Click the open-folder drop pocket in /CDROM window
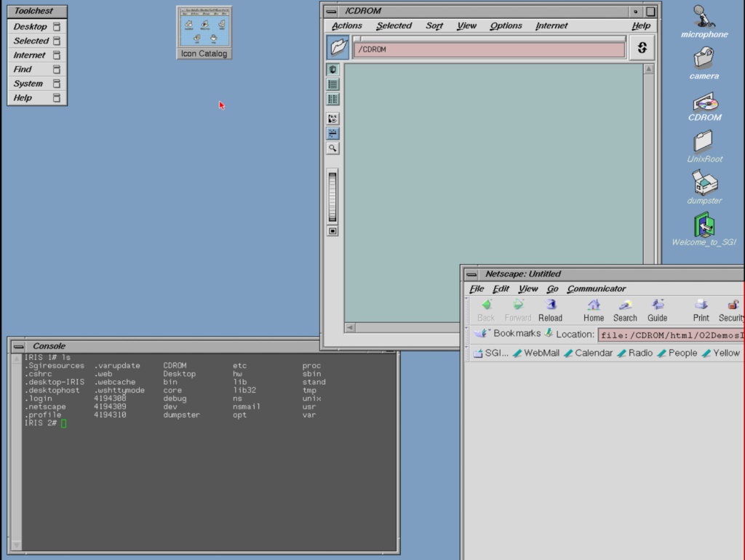The image size is (745, 560). (x=338, y=47)
